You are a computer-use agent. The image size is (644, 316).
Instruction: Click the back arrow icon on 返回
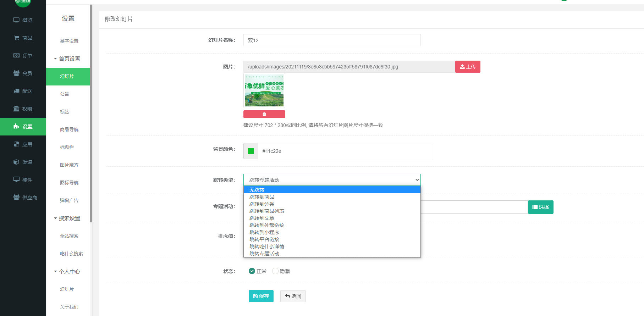pyautogui.click(x=287, y=296)
